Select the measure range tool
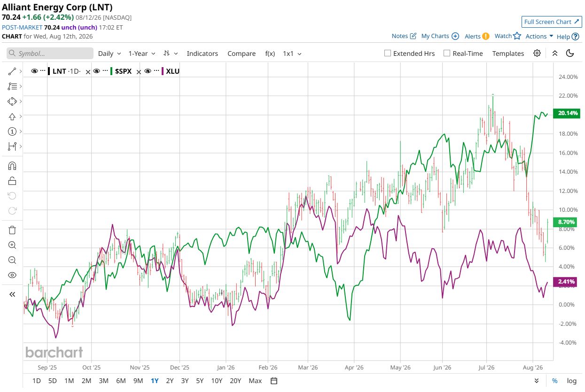This screenshot has height=392, width=585. click(12, 146)
